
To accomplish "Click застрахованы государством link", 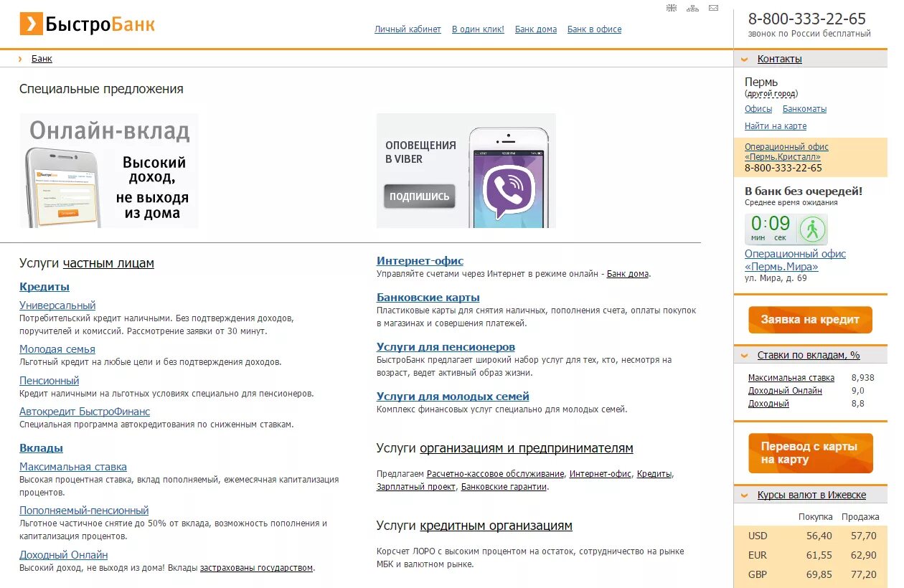I will pyautogui.click(x=257, y=568).
